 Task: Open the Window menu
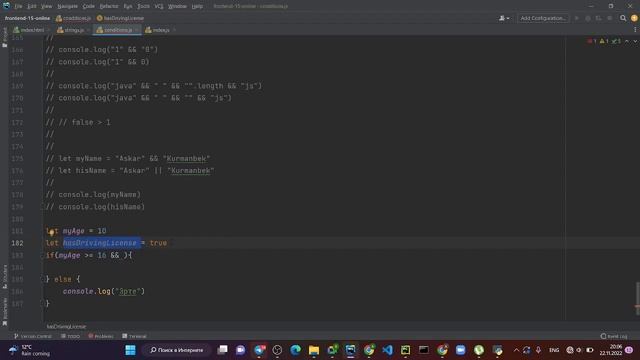click(177, 6)
